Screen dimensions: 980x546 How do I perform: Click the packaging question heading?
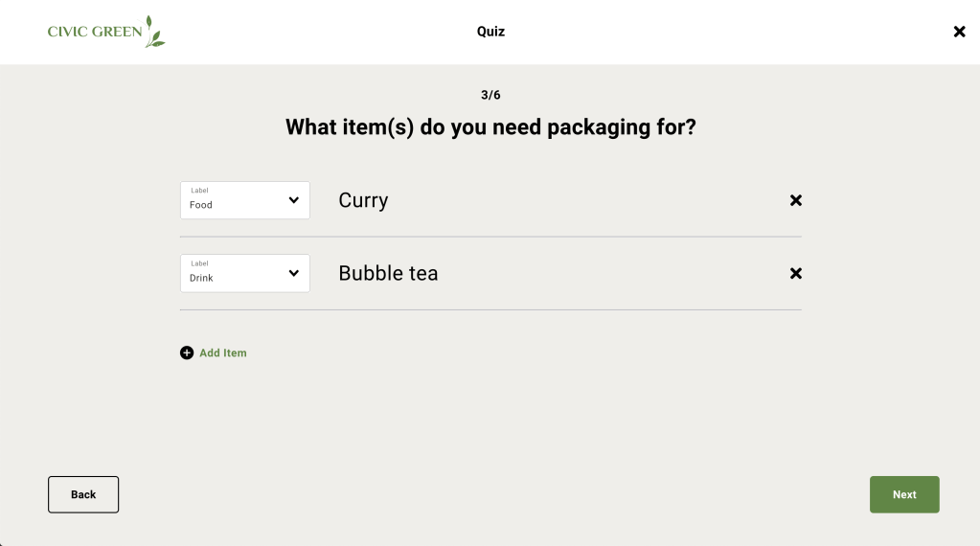(x=490, y=126)
